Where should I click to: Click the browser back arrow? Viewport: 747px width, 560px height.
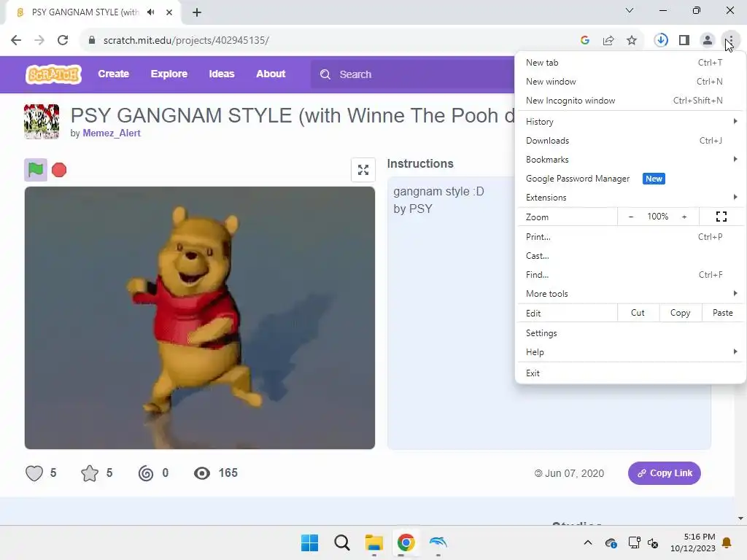[x=16, y=40]
